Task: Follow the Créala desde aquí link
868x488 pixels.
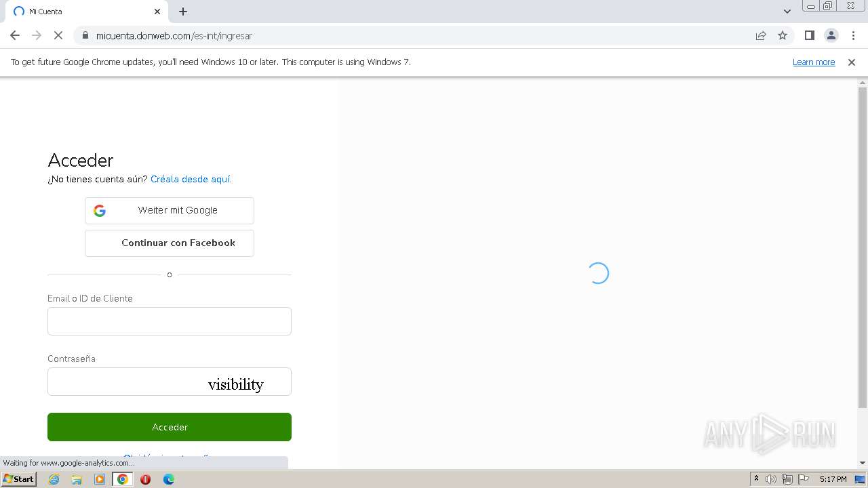Action: [x=191, y=179]
